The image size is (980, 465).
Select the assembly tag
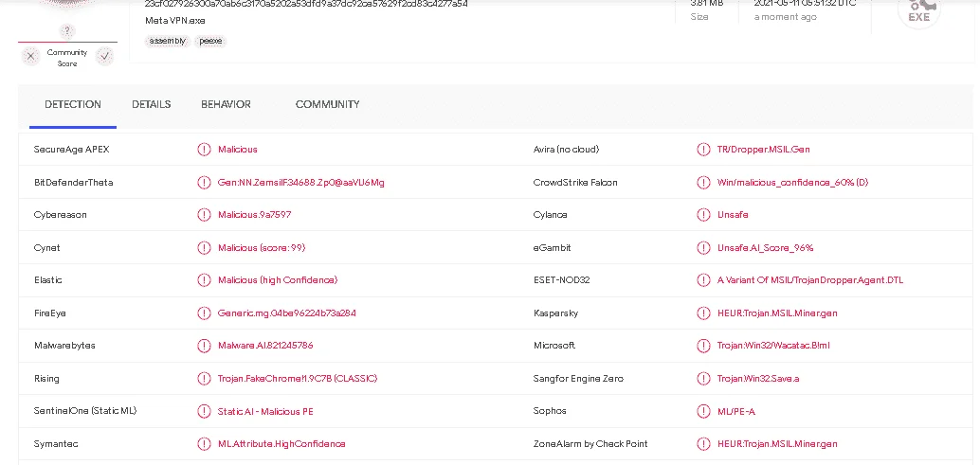168,41
